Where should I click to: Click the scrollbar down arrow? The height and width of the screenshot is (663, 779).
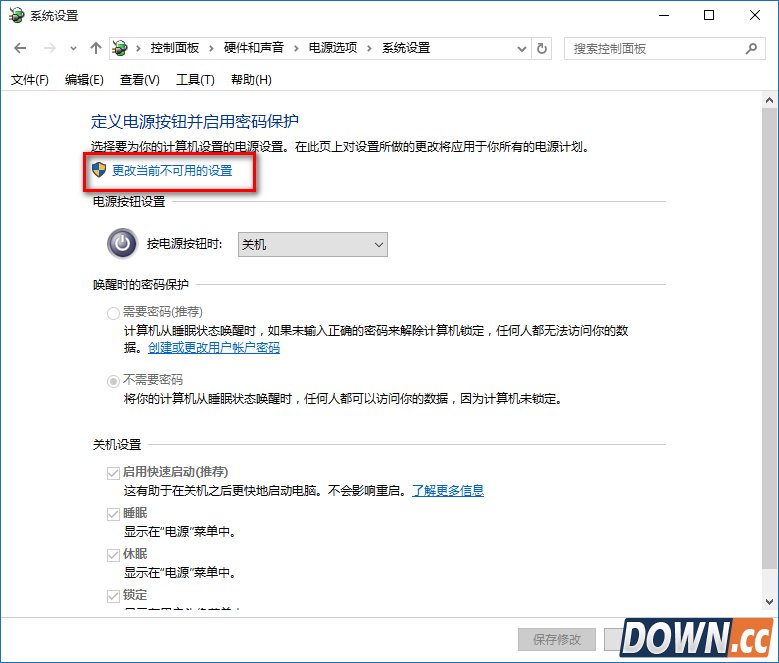770,601
